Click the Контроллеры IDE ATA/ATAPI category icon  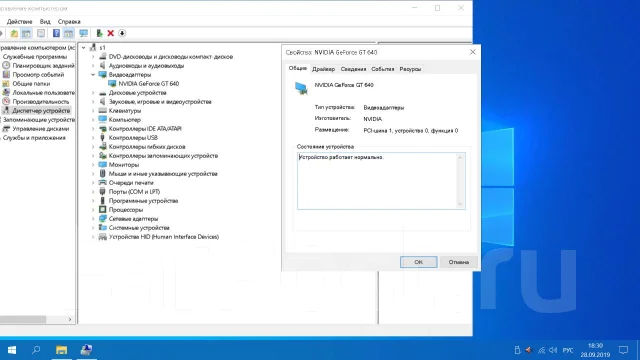coord(102,129)
